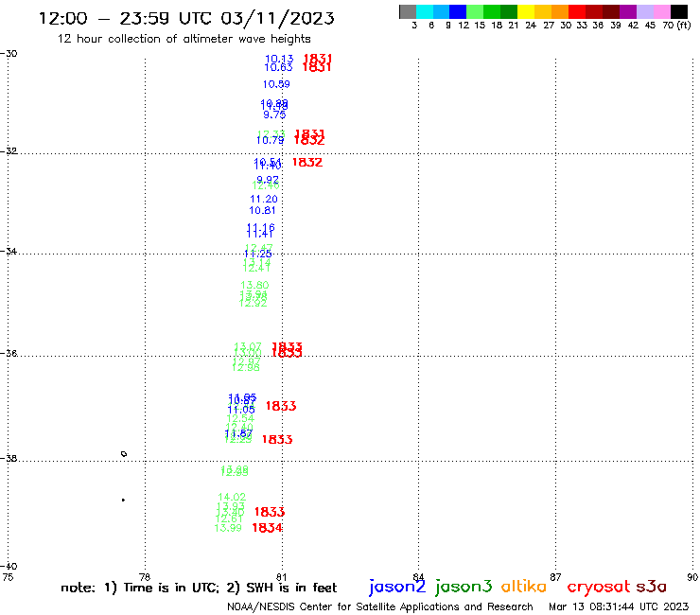
Task: Click the gray swatch in the color scale
Action: point(408,11)
